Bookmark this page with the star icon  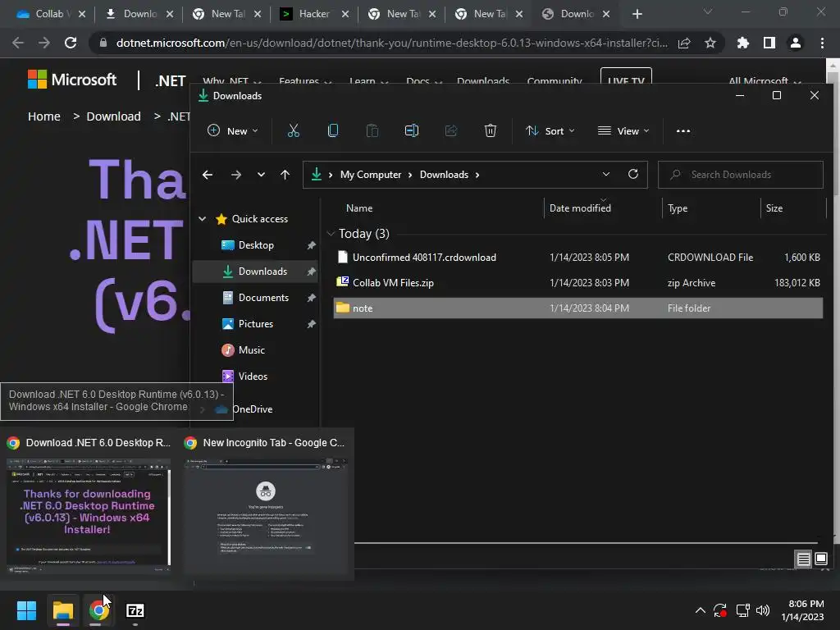[710, 43]
